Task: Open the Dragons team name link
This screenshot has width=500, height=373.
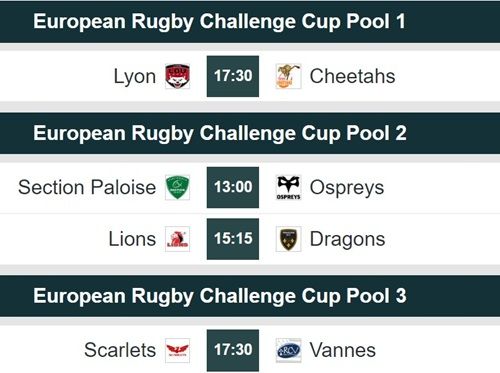Action: click(347, 240)
